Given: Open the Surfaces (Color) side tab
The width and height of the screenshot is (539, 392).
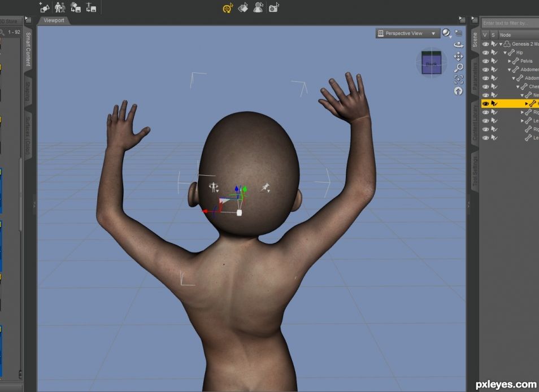Looking at the screenshot, I should [x=28, y=136].
